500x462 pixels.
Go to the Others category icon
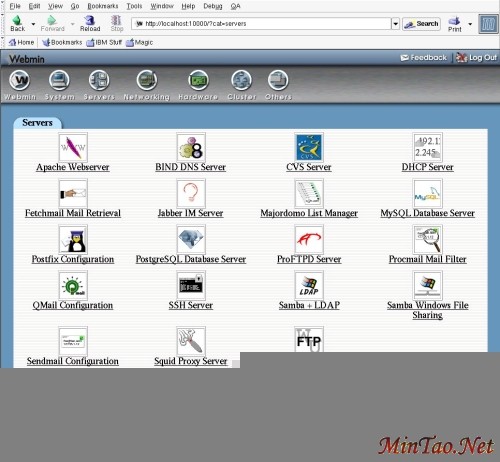point(278,80)
